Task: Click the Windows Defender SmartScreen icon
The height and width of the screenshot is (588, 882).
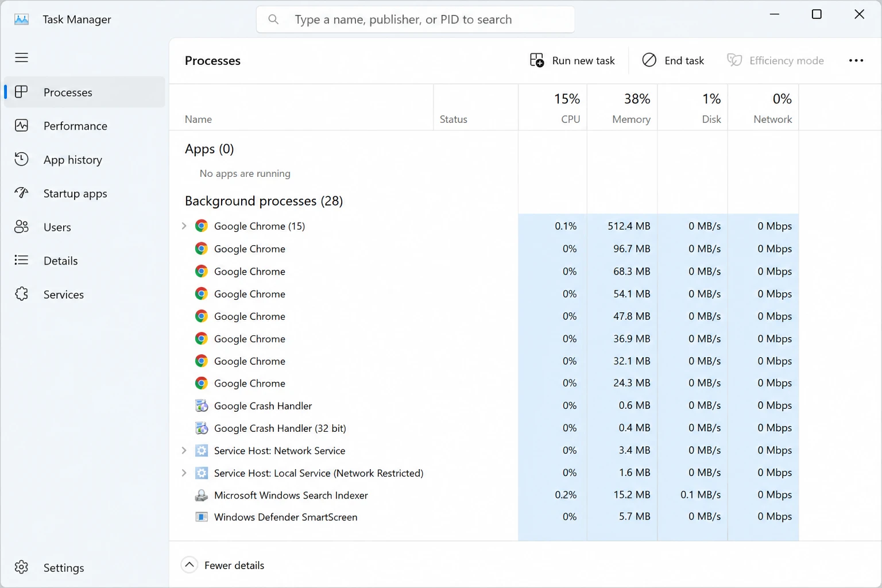Action: pos(201,517)
